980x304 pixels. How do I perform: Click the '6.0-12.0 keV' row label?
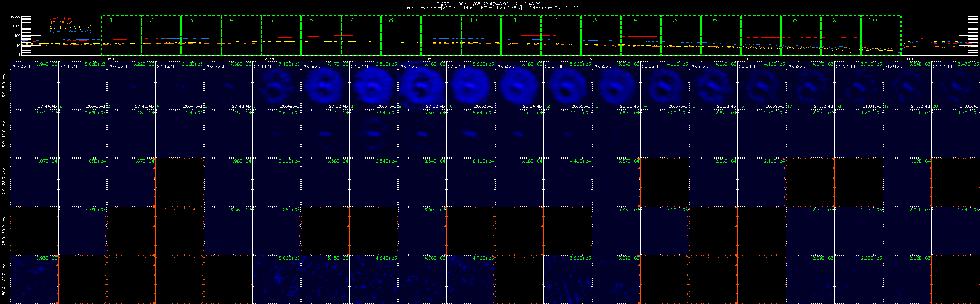4,134
